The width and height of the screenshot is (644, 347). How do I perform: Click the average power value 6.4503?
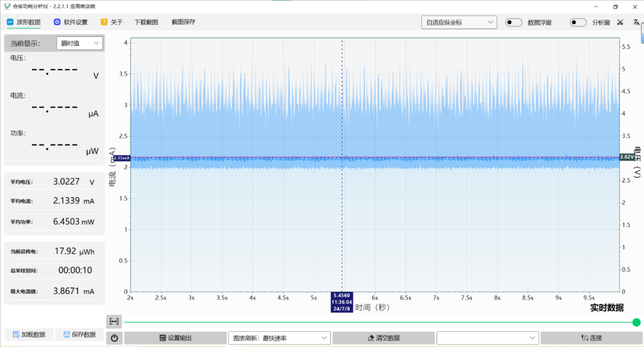point(66,221)
